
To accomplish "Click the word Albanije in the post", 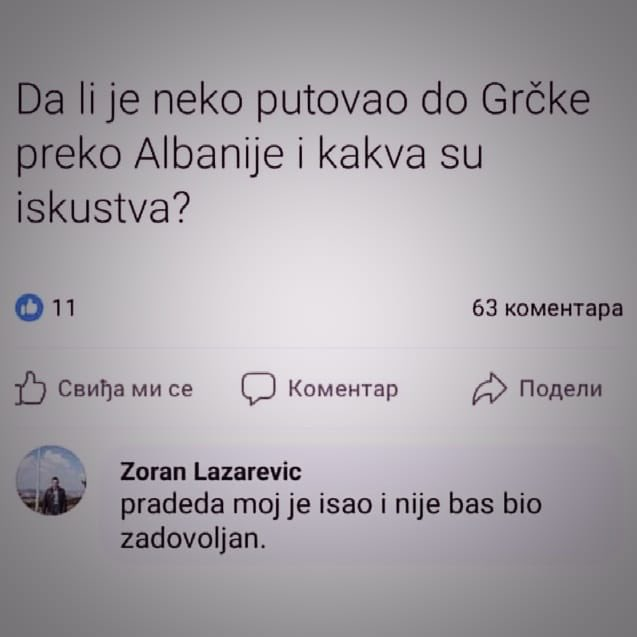I will click(209, 156).
